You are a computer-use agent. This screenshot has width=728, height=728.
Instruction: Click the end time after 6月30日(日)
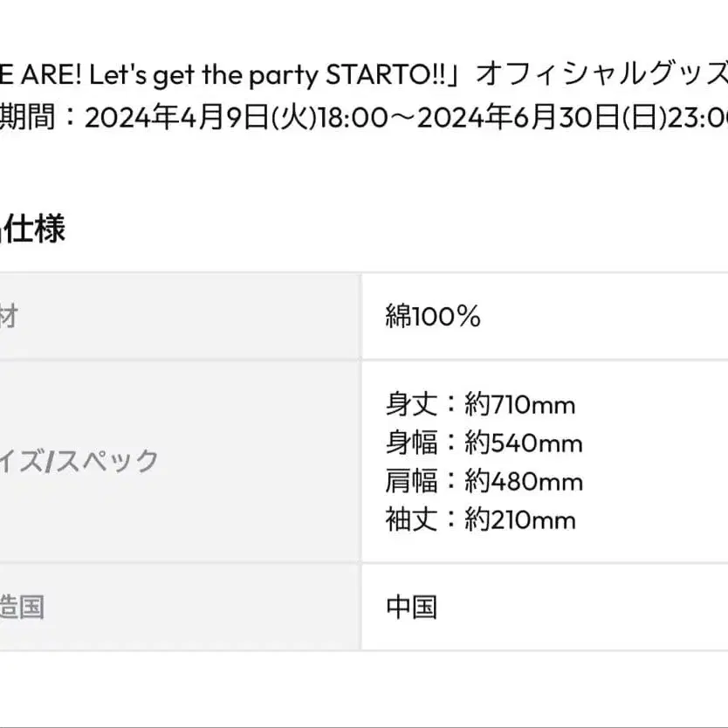700,116
